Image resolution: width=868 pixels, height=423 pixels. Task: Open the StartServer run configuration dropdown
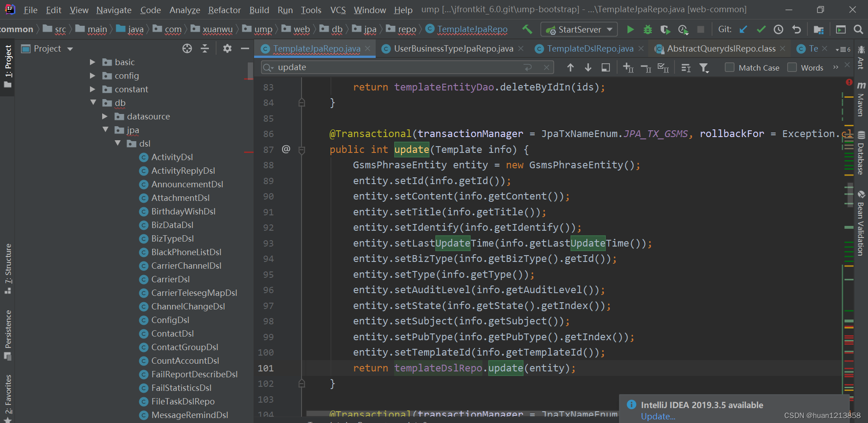tap(579, 29)
